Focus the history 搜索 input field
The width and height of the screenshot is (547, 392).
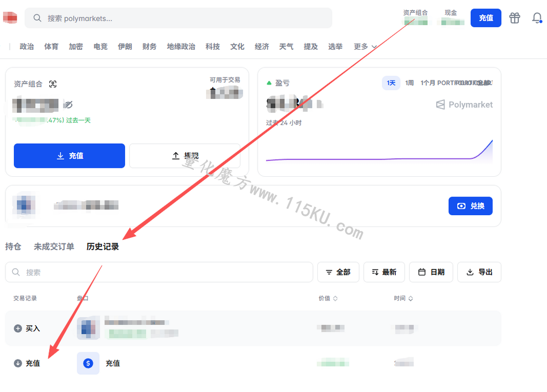159,272
